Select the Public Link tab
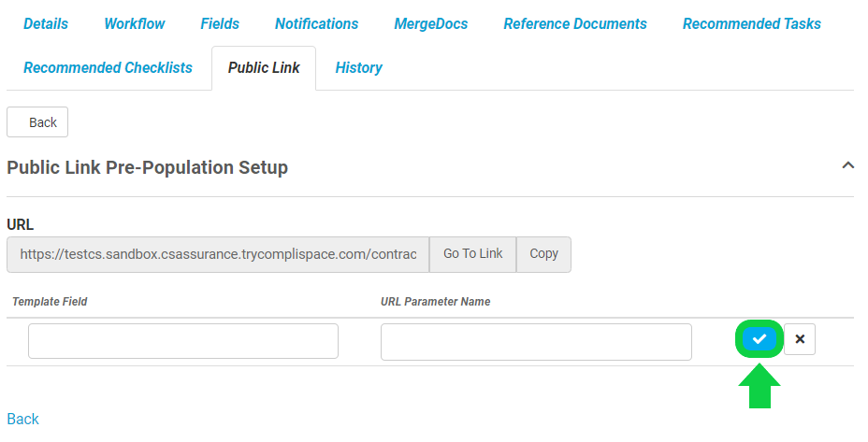This screenshot has height=442, width=868. tap(264, 67)
